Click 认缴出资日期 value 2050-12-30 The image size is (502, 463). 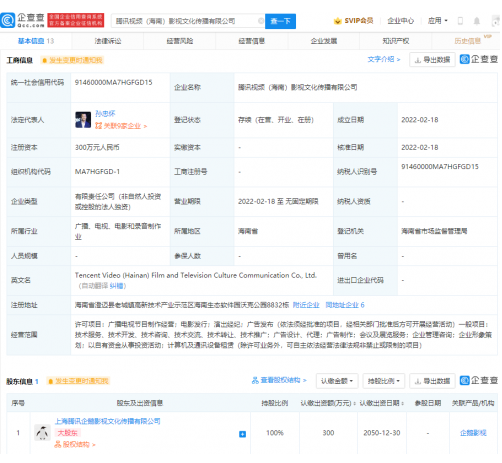[382, 433]
